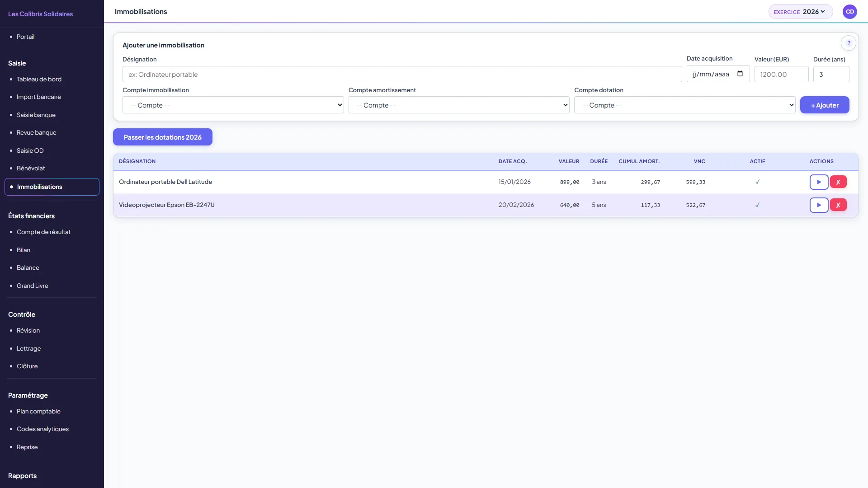Delete the Videoprojecteur Epson EB-2247U row
Screen dimensions: 868x488
click(838, 205)
